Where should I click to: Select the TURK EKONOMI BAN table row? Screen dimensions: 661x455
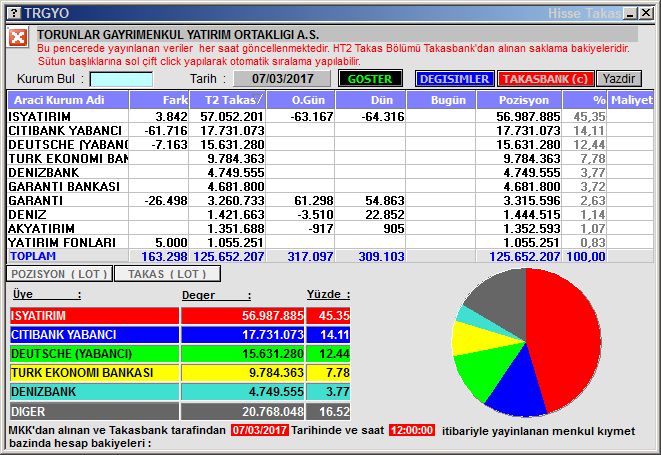330,159
